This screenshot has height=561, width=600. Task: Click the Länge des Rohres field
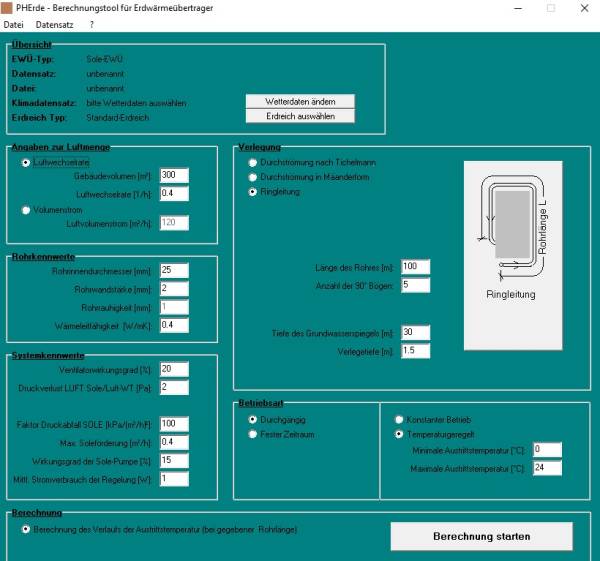(x=415, y=267)
